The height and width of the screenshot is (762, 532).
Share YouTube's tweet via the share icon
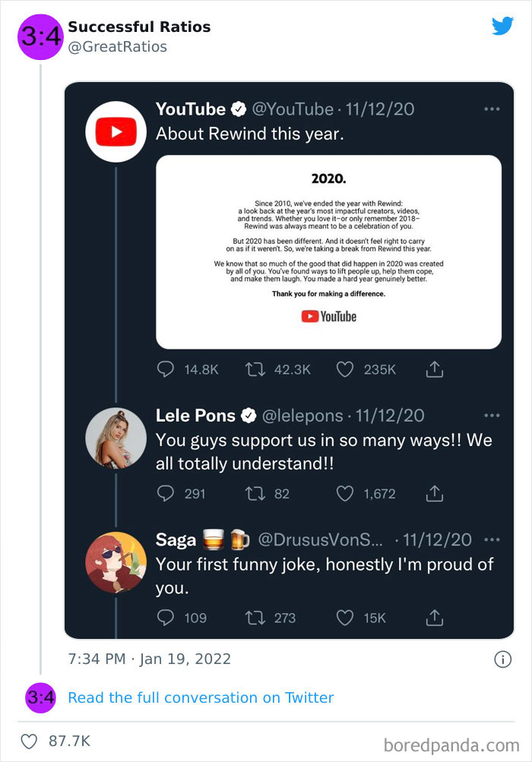(434, 369)
